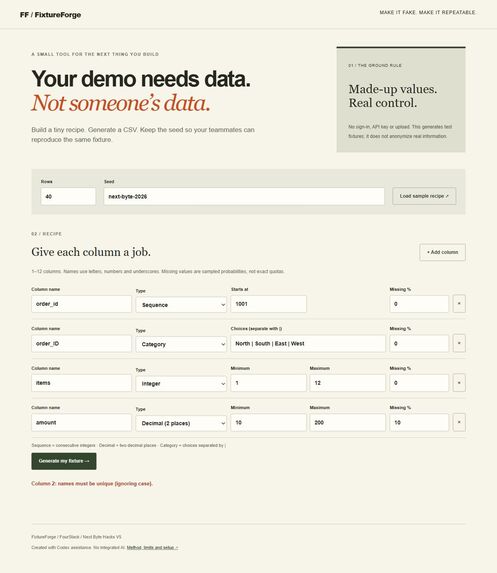
Task: Click the 01 / THE GROUND RULE label
Action: [x=375, y=65]
